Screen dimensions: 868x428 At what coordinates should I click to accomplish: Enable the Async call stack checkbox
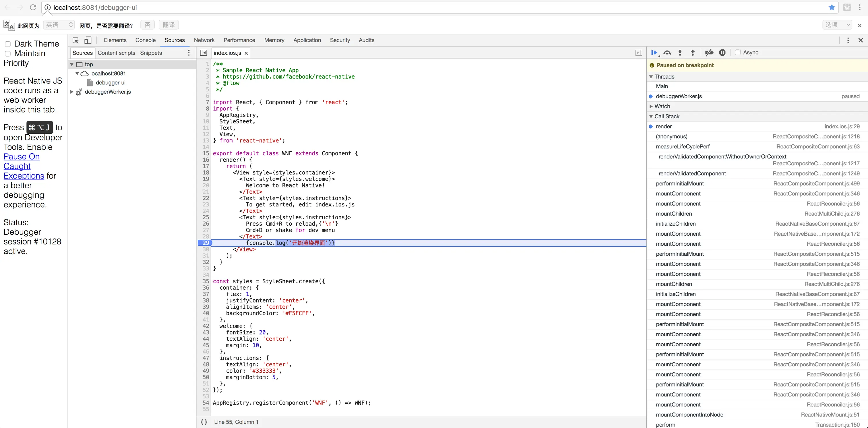738,53
